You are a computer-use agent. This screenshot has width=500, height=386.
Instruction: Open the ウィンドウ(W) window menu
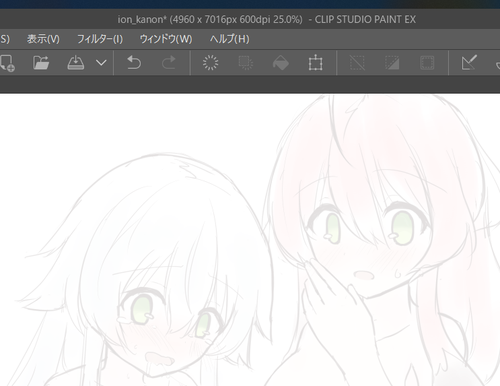[x=166, y=39]
